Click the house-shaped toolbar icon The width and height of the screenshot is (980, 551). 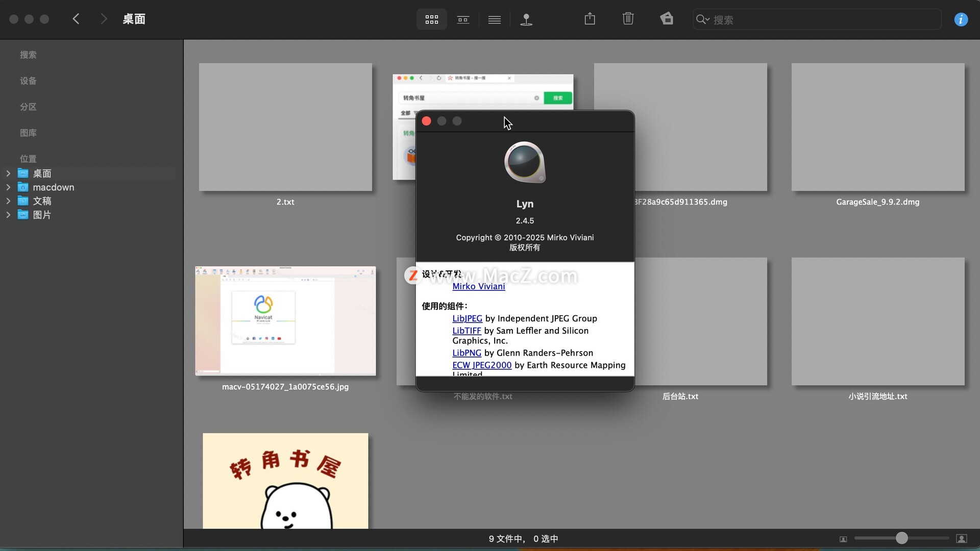click(667, 19)
